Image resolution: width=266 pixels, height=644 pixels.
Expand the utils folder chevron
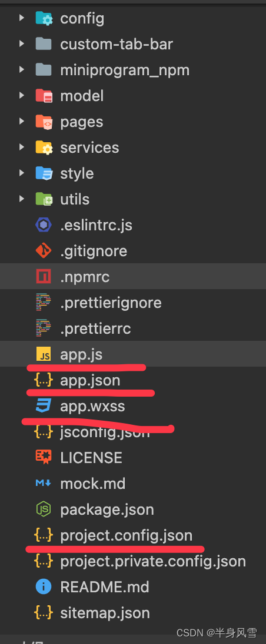(21, 199)
